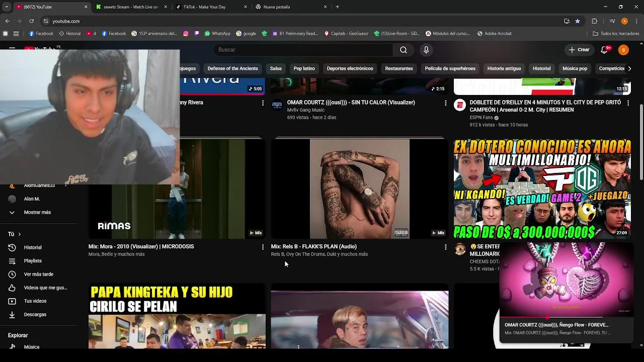Open options for Mix: Mora - 2010
This screenshot has height=362, width=644.
pos(263,247)
